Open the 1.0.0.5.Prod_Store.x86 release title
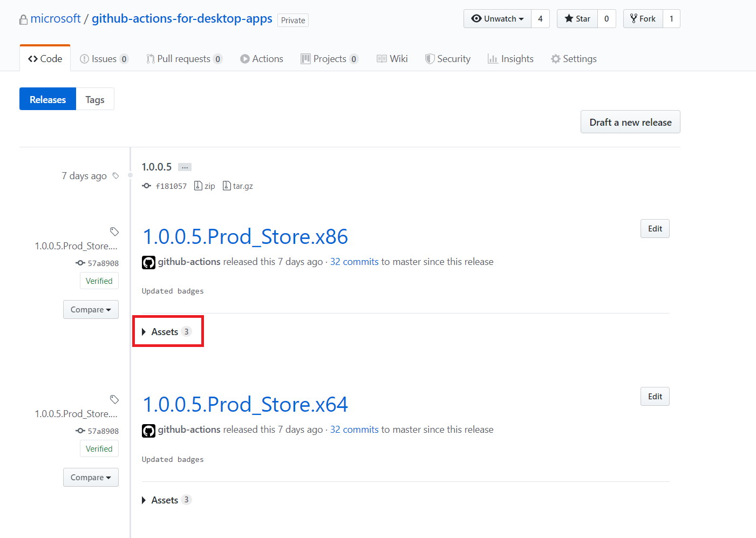 click(246, 237)
